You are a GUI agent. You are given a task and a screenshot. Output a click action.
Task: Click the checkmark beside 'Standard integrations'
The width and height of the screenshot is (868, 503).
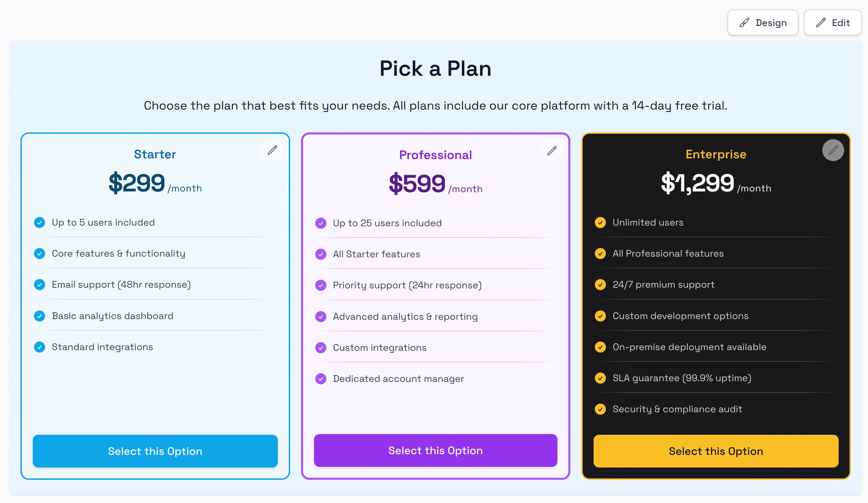click(40, 347)
